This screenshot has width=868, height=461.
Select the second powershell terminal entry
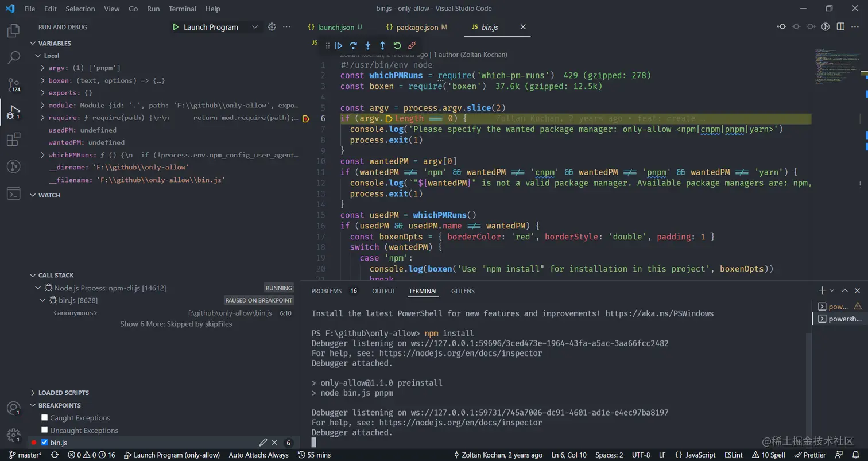point(840,319)
